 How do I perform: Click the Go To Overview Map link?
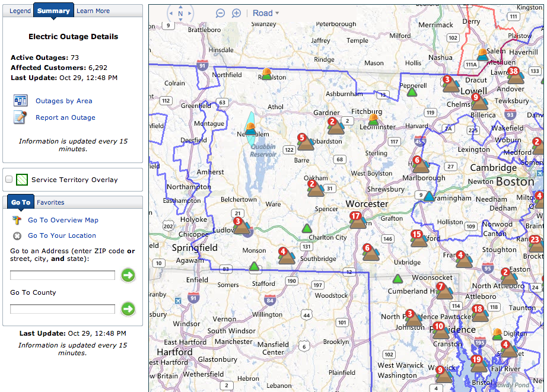pyautogui.click(x=63, y=220)
